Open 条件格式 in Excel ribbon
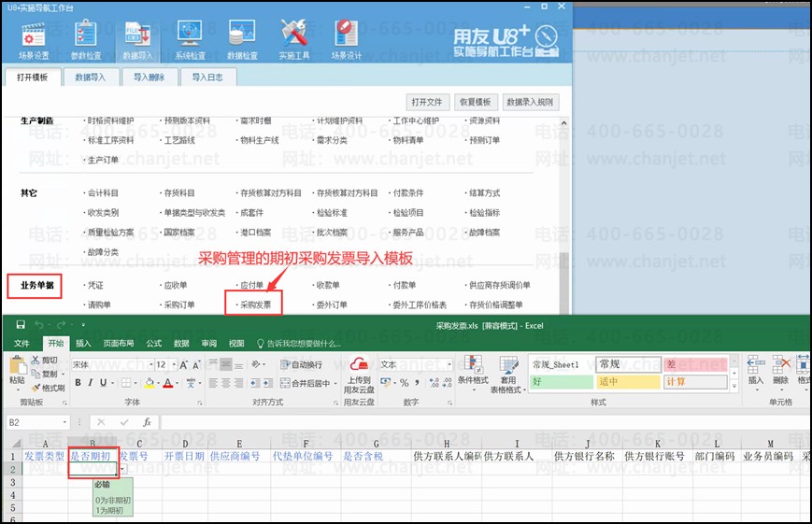This screenshot has height=524, width=812. [473, 372]
